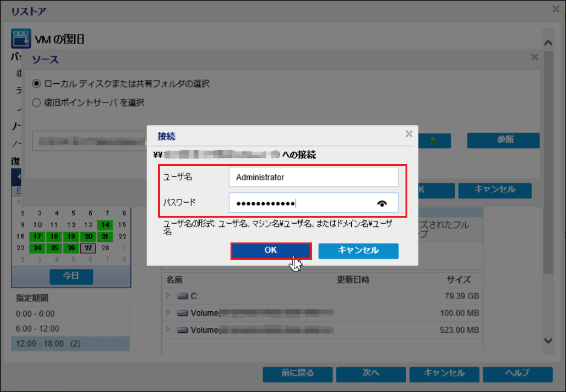Select the 0:00 - 6:00 time period
The height and width of the screenshot is (392, 566).
click(x=71, y=314)
